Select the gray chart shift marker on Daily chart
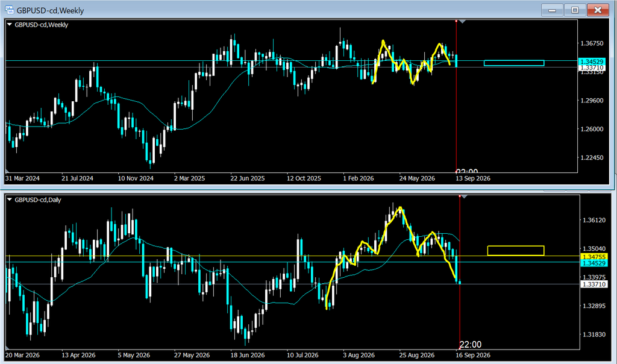 click(x=465, y=196)
